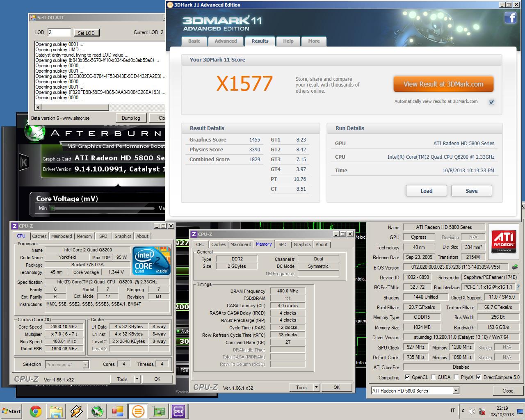525x420 pixels.
Task: Click the Load button in Run Details
Action: (427, 191)
